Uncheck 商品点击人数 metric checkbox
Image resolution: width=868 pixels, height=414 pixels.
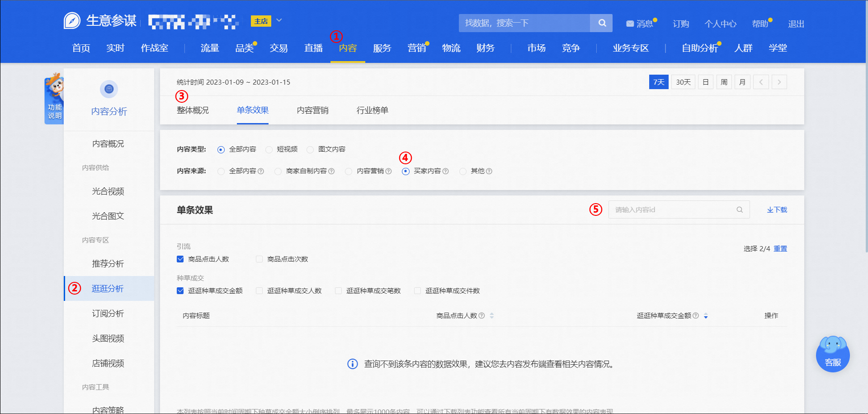tap(180, 259)
